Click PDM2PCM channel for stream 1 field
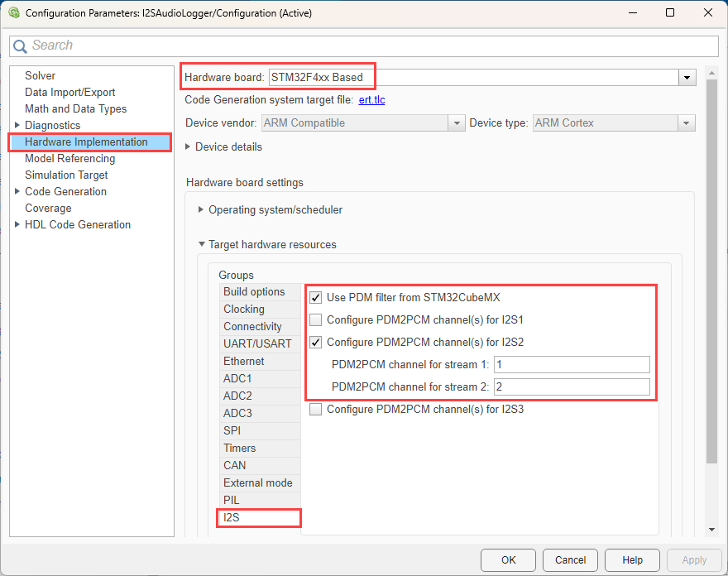This screenshot has width=728, height=576. coord(571,365)
